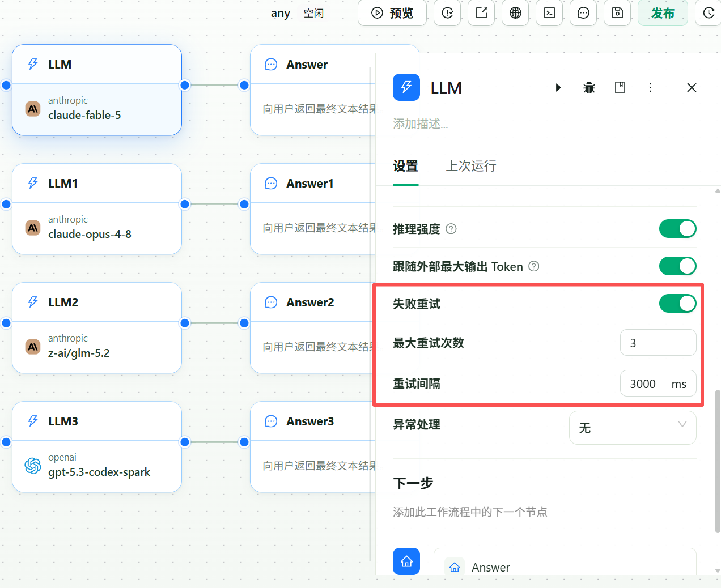Open the terminal console icon in toolbar
This screenshot has width=721, height=588.
coord(549,13)
